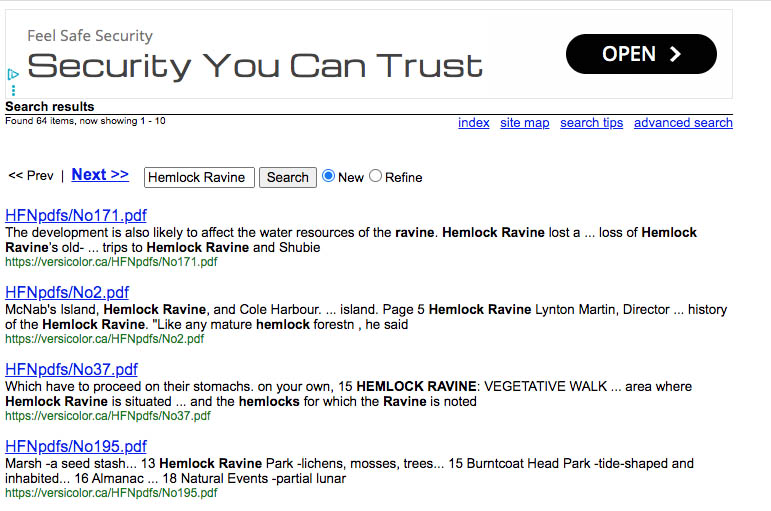
Task: Click the green versicolor.ca No171.pdf URL
Action: (111, 262)
